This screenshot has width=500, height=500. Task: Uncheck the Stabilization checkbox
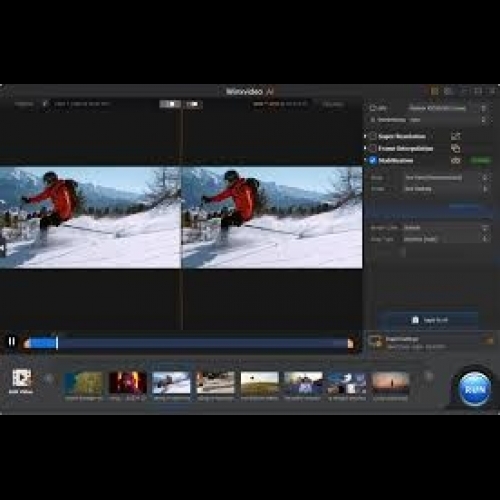coord(373,161)
